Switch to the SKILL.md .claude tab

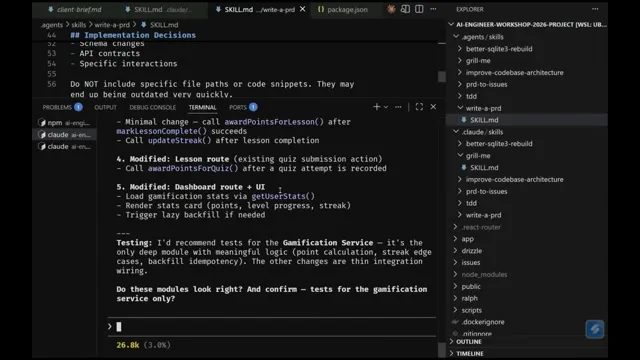pos(158,9)
